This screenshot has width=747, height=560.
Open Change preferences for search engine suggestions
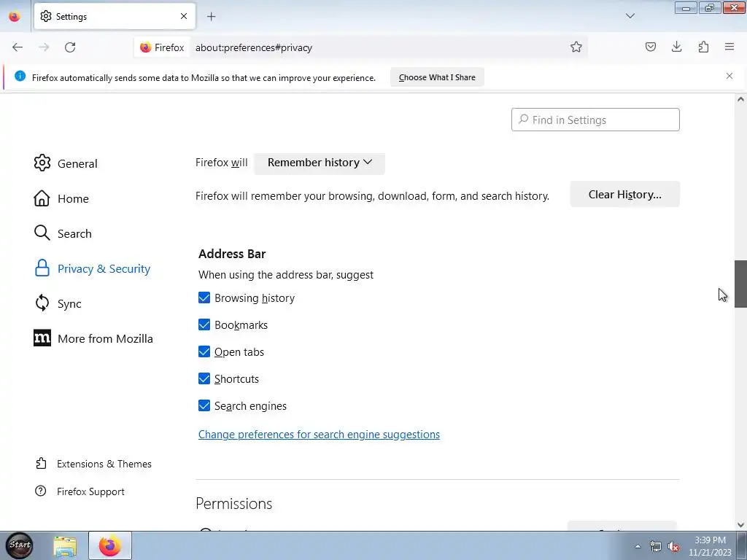[319, 435]
